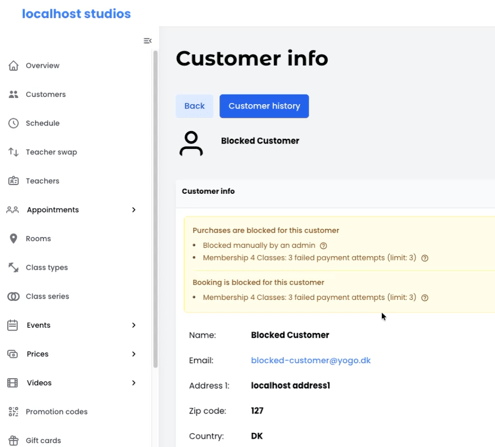Collapse the sidebar using the menu toggle icon
This screenshot has height=447, width=495.
click(147, 41)
